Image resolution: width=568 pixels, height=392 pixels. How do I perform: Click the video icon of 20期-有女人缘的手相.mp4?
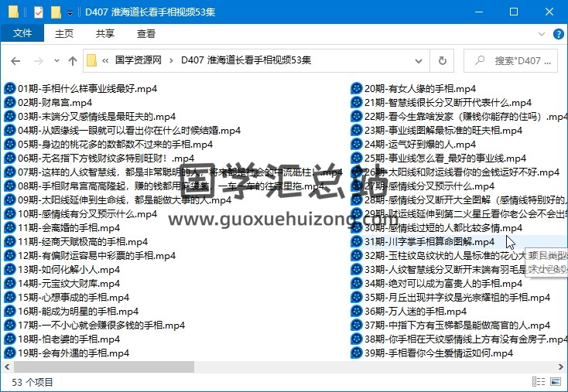tap(357, 88)
